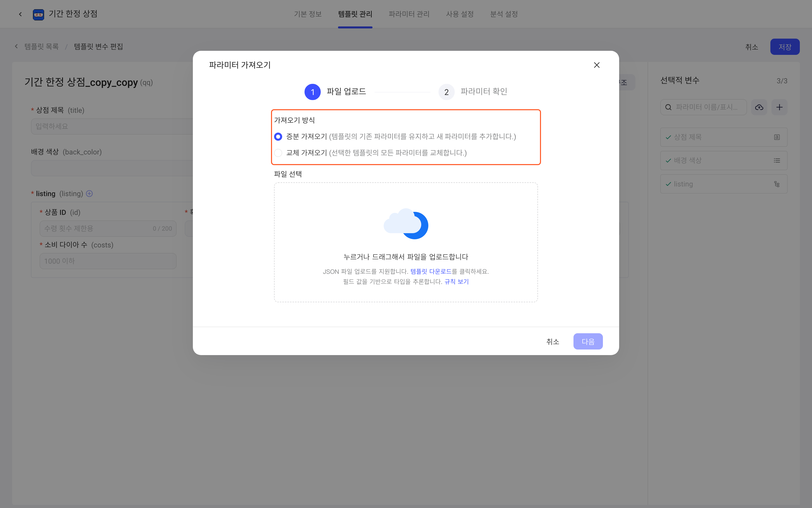Image resolution: width=812 pixels, height=508 pixels.
Task: Focus the 소비 다이아 수 input field
Action: (108, 261)
